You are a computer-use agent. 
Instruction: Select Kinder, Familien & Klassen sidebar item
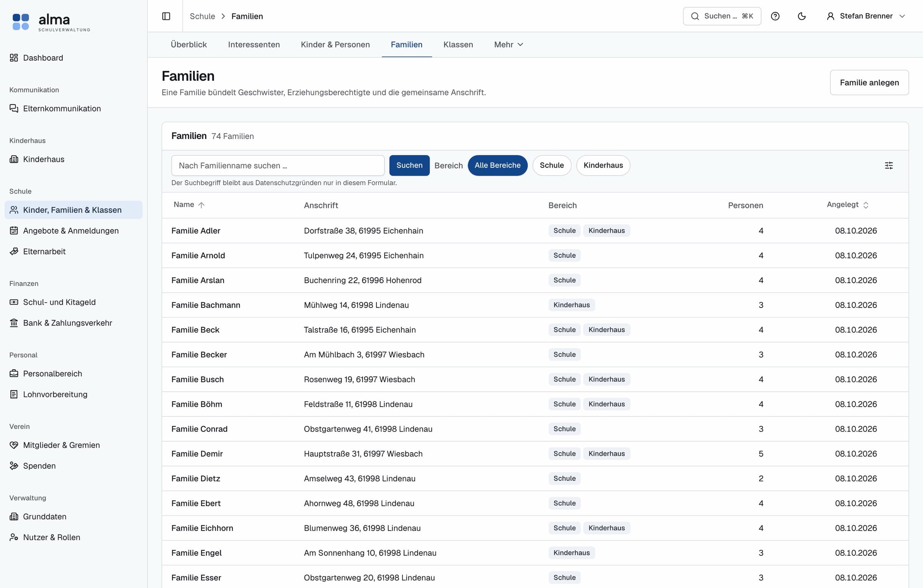(73, 210)
